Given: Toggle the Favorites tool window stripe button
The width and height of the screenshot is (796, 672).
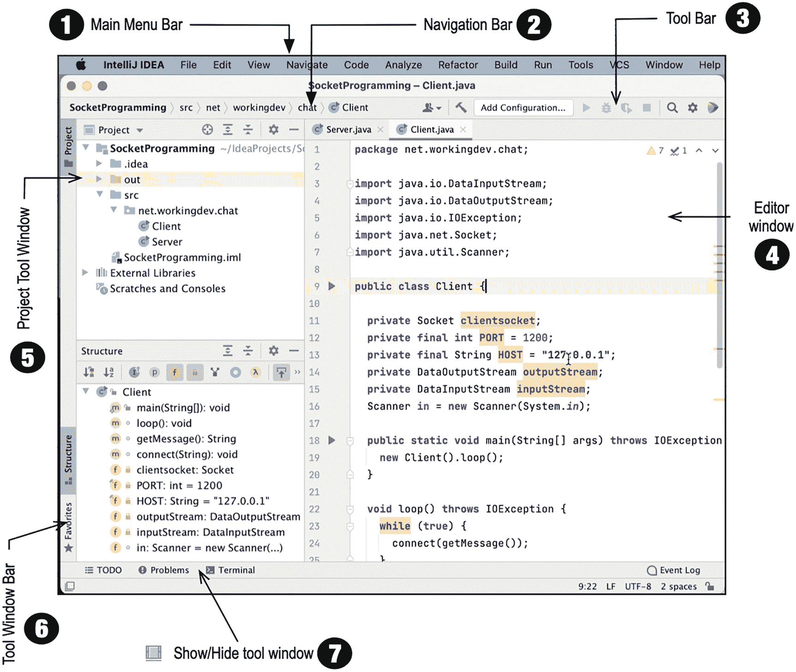Looking at the screenshot, I should tap(68, 527).
